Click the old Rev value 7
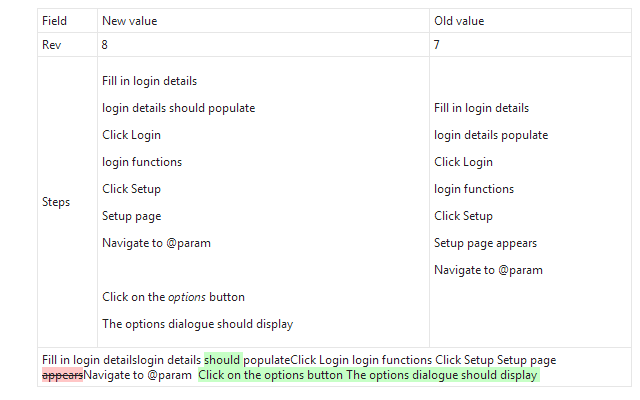The width and height of the screenshot is (640, 400). pos(437,45)
